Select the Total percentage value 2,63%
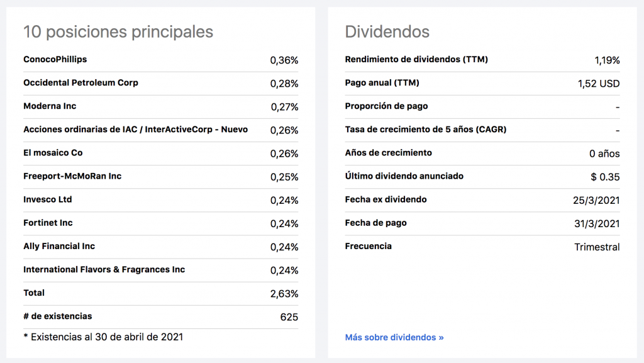The image size is (644, 363). point(284,294)
